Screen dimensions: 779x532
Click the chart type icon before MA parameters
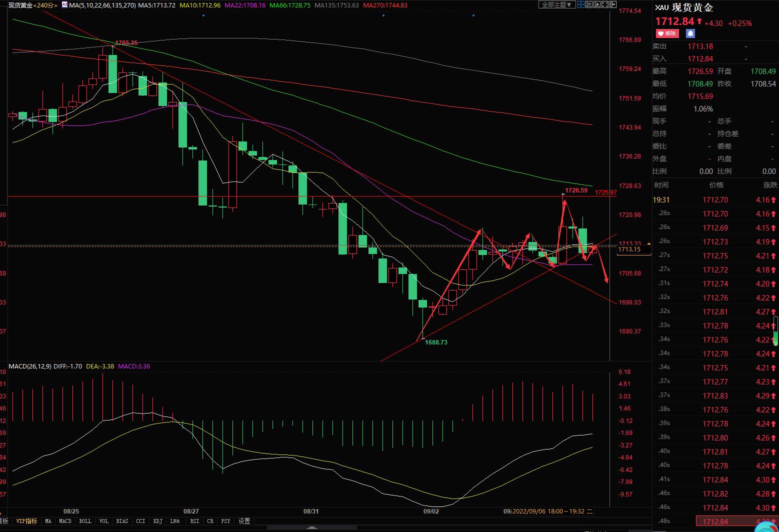pos(64,5)
